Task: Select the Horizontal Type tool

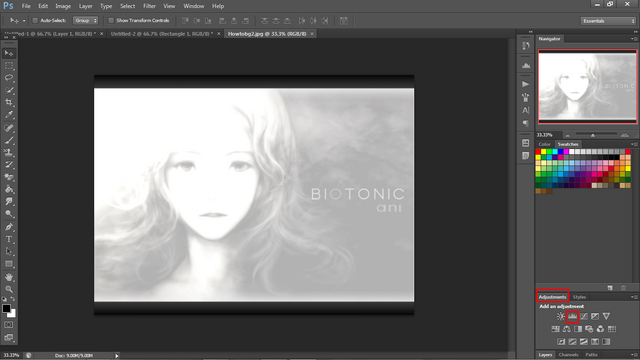Action: pyautogui.click(x=9, y=240)
